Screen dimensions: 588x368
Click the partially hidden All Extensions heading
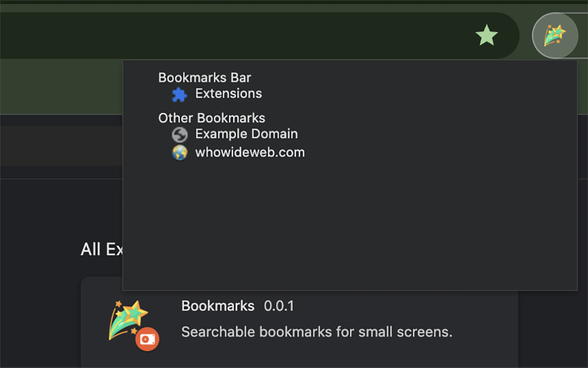tap(101, 249)
